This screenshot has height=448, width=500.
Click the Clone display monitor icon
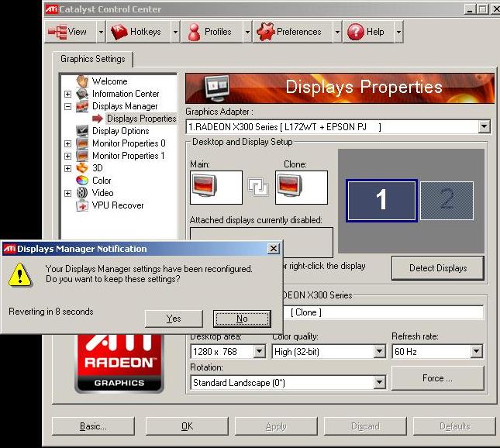tap(290, 187)
